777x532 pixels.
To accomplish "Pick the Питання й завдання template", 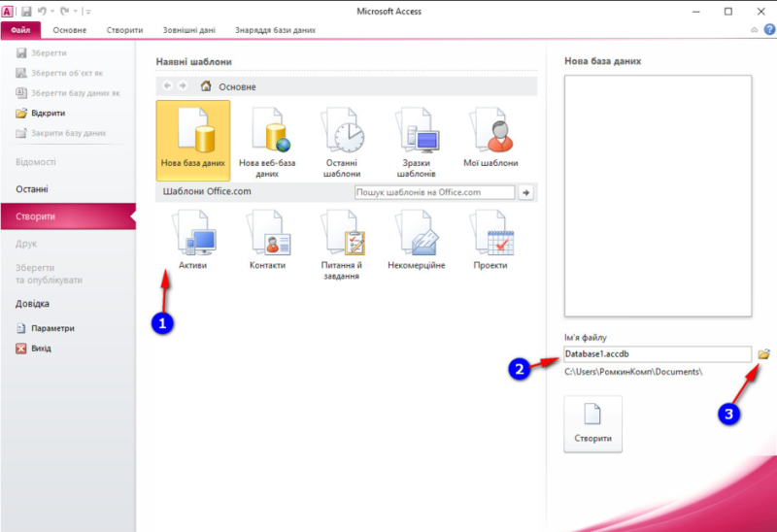I will [342, 243].
